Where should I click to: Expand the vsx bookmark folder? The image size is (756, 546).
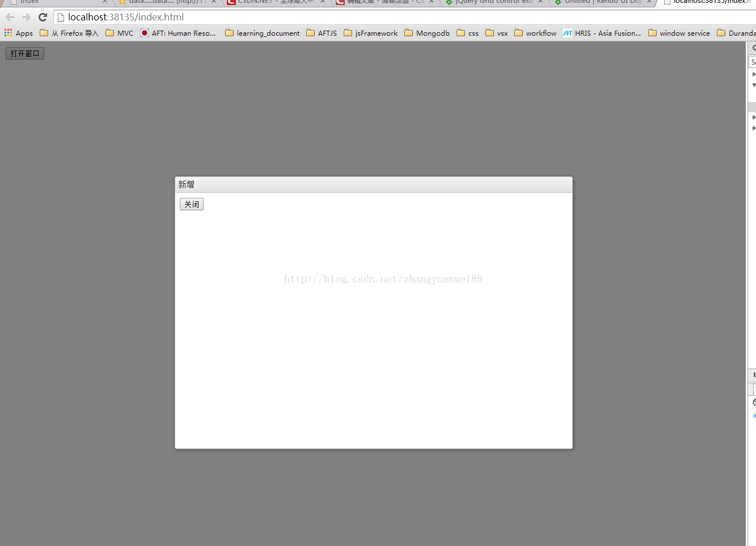497,33
